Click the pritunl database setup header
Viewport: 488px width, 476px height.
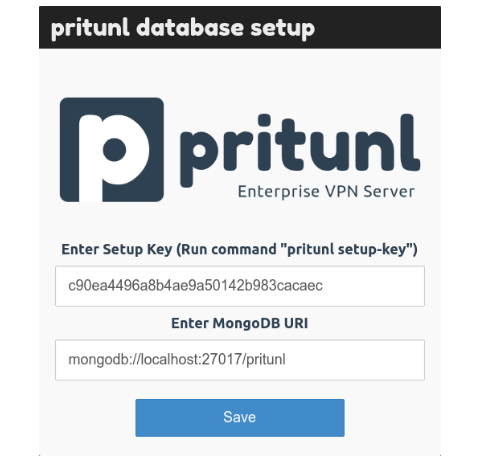(183, 28)
